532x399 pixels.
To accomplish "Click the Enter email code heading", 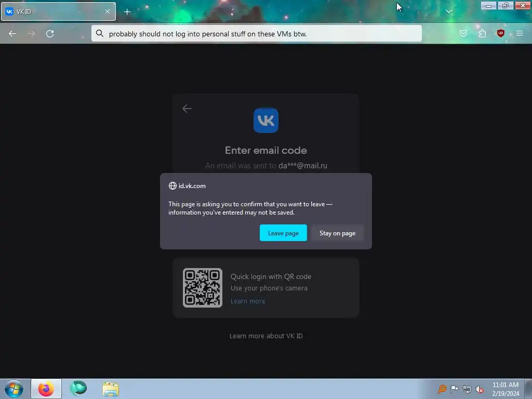I will pyautogui.click(x=266, y=150).
